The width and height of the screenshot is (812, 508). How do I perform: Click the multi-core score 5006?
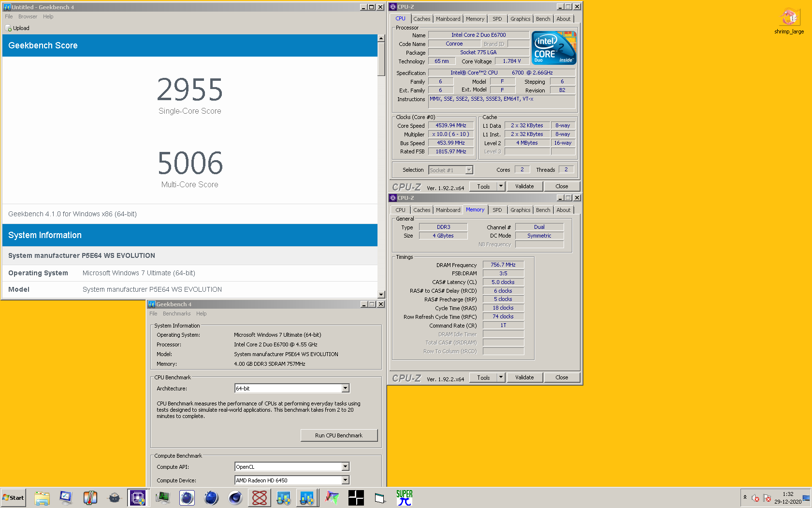(190, 163)
